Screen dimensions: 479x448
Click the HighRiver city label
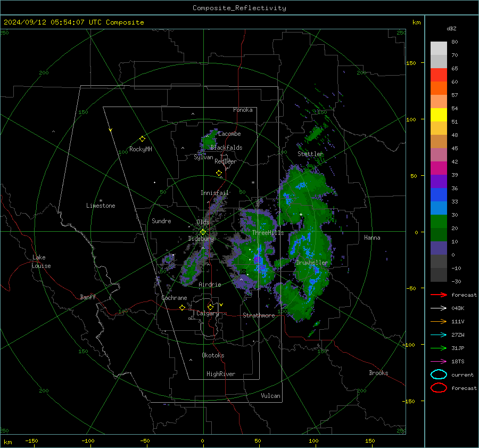point(221,374)
